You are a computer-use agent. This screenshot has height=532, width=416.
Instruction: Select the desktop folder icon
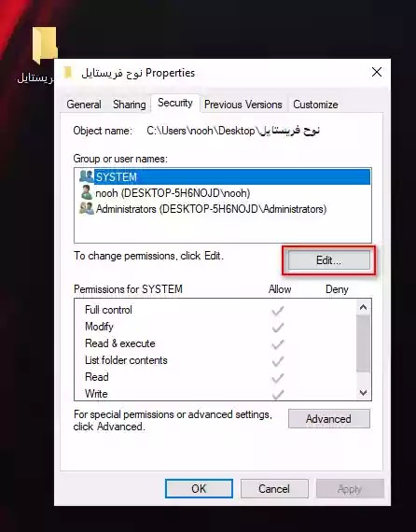[45, 45]
